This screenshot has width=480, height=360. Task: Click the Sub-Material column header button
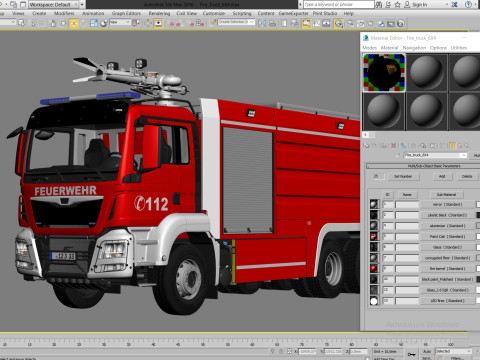pyautogui.click(x=446, y=194)
